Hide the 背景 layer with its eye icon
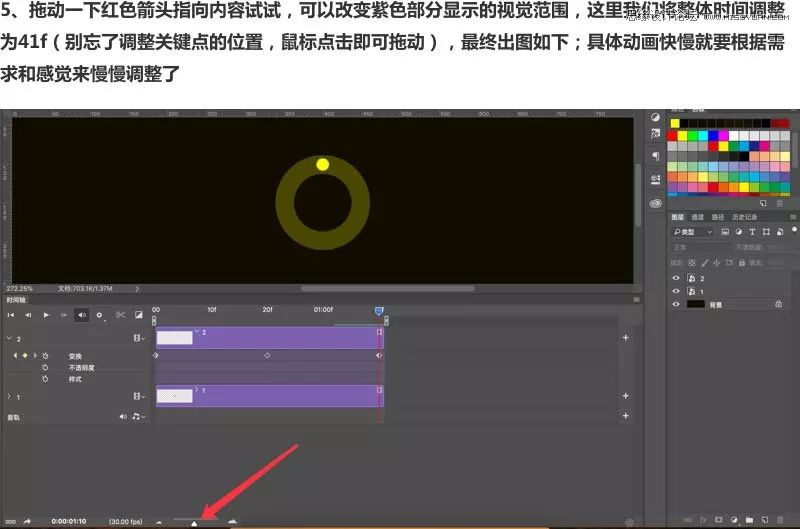 click(x=676, y=304)
